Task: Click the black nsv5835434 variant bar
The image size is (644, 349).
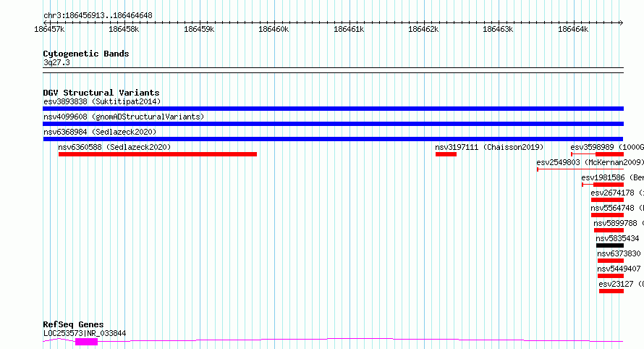Action: point(610,245)
